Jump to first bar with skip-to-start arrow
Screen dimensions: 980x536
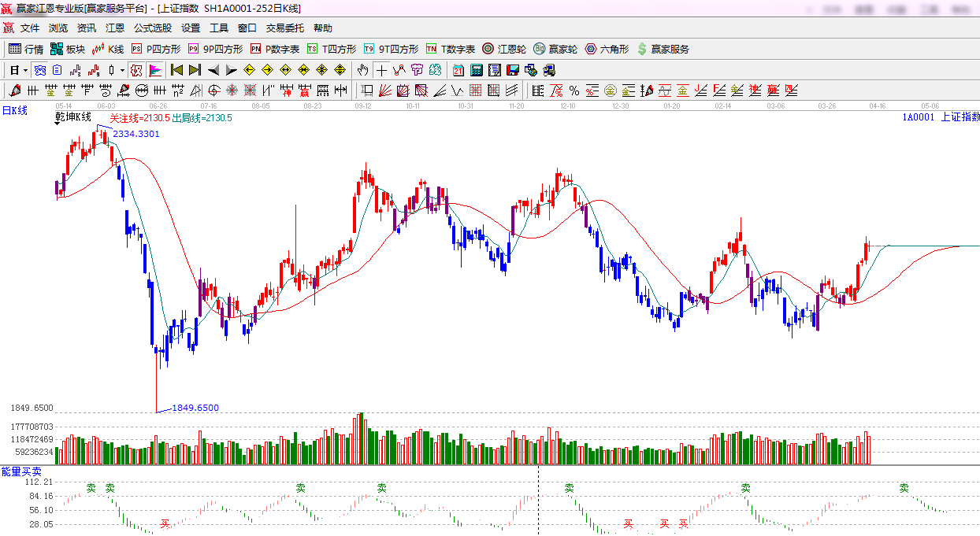tap(176, 70)
